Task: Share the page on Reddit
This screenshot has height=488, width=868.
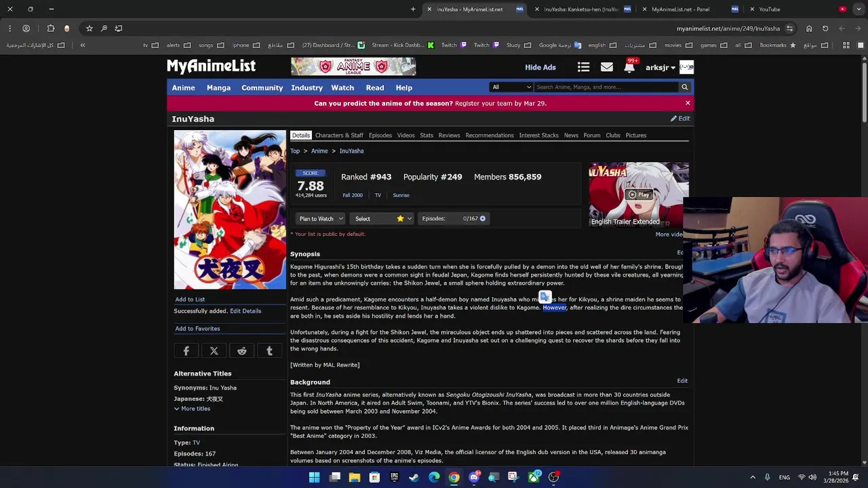Action: (242, 351)
